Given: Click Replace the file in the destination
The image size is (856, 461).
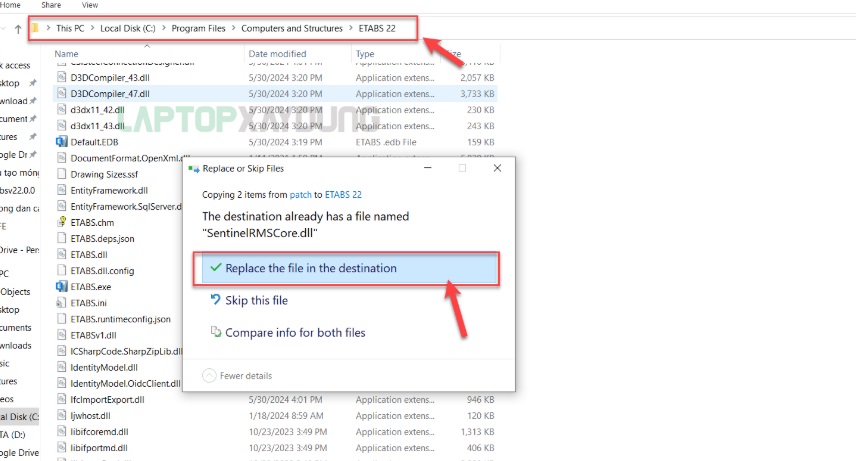Looking at the screenshot, I should pyautogui.click(x=349, y=268).
